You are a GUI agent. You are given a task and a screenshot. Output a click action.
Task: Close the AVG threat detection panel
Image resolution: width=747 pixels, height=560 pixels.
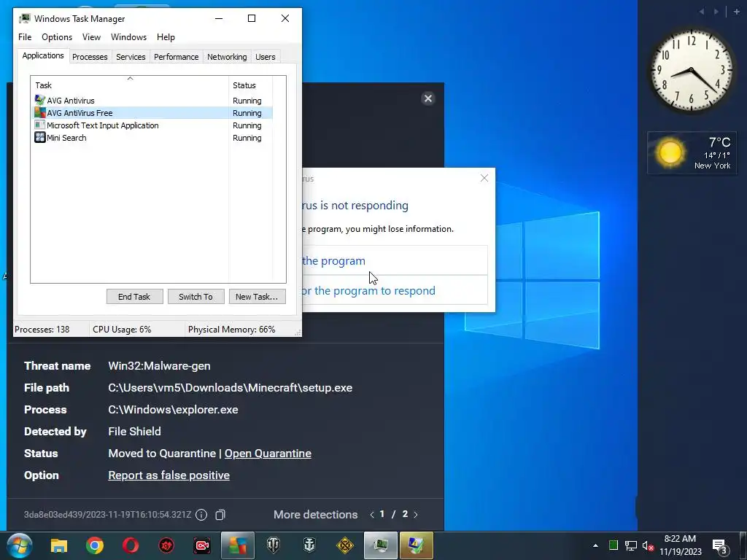pos(427,98)
